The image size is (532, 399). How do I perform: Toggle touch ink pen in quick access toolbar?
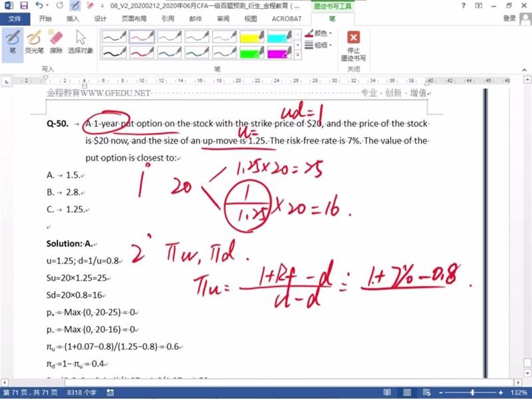(75, 5)
